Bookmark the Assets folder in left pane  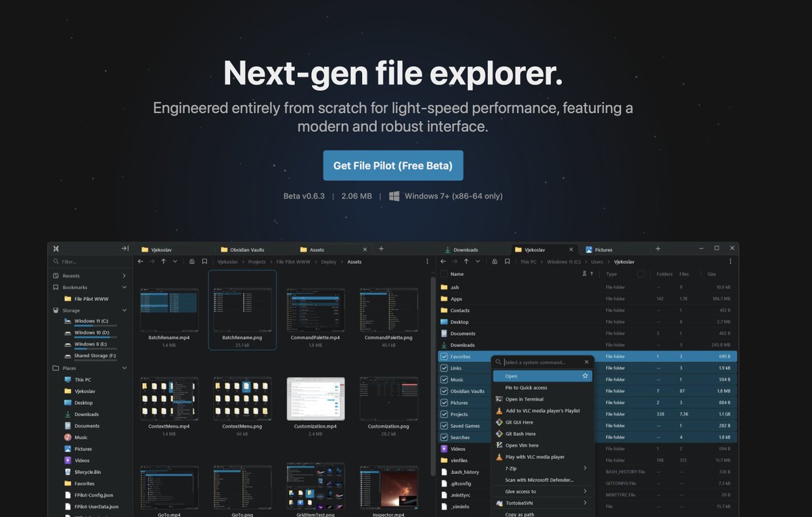tap(204, 261)
